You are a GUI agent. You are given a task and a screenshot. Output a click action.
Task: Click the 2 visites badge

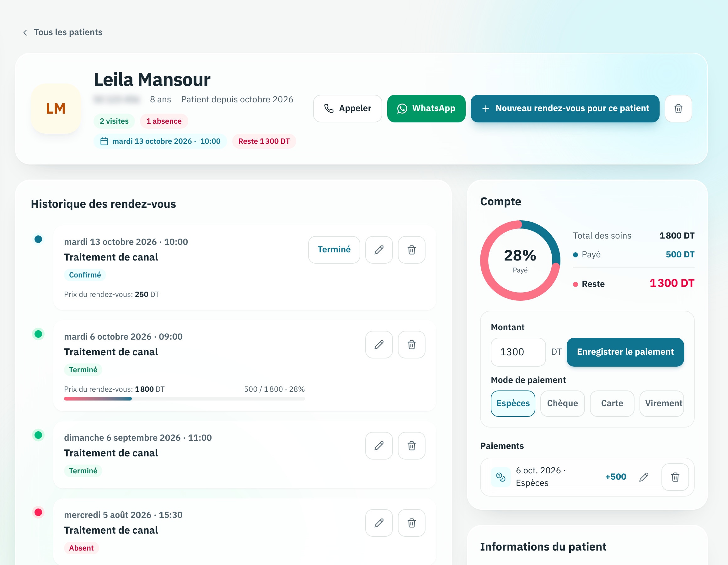114,121
